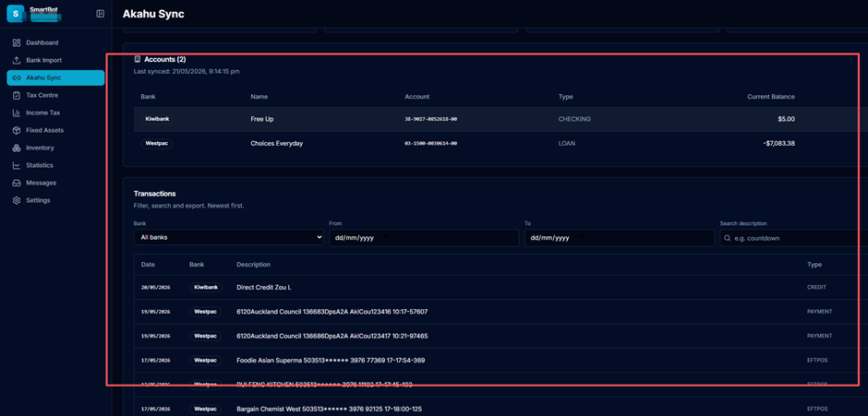Open the From date calendar picker icon
The height and width of the screenshot is (416, 868).
click(386, 238)
